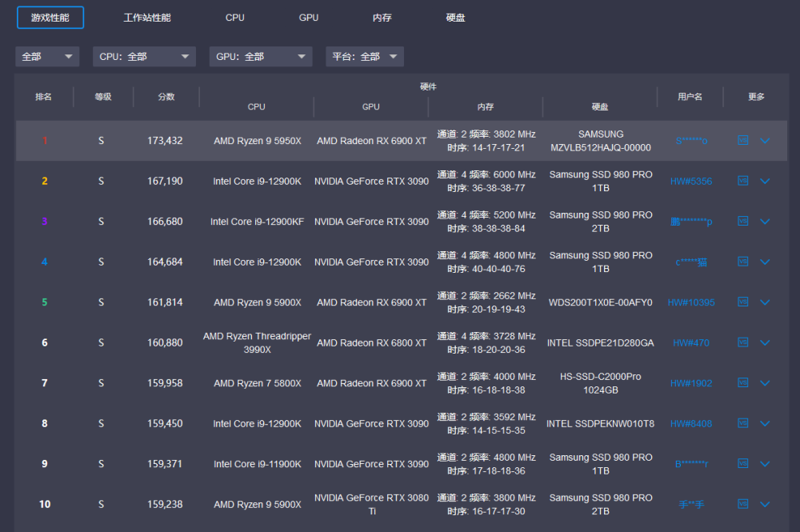
Task: Click the 分数 column header
Action: [x=166, y=97]
